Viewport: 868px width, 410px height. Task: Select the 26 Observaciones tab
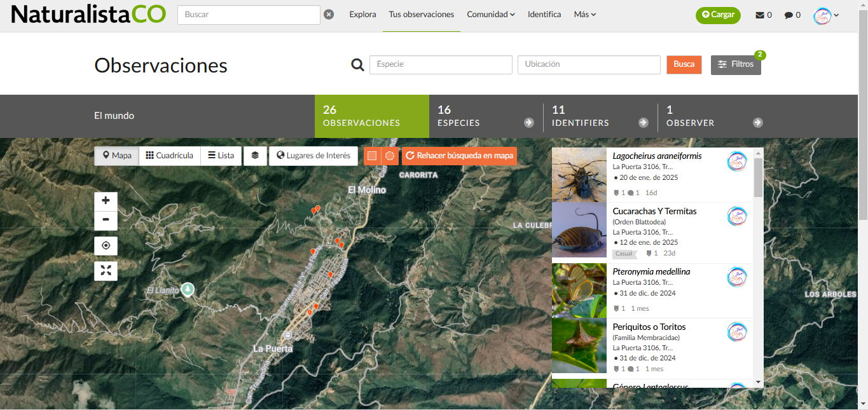(372, 116)
